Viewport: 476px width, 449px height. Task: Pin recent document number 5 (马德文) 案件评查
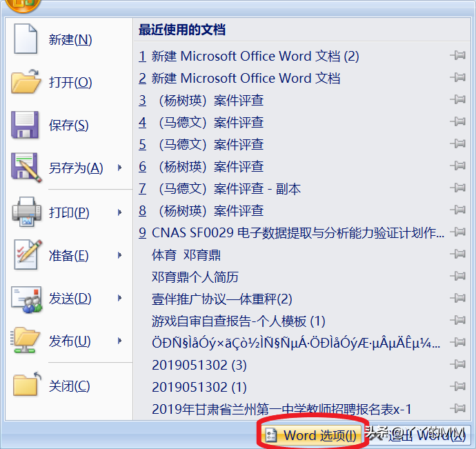[458, 143]
